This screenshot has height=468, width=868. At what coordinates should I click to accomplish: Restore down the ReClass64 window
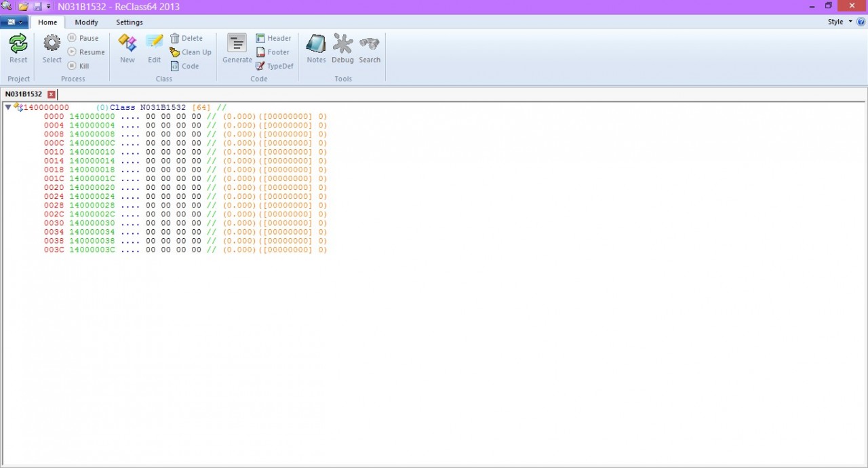(x=828, y=6)
